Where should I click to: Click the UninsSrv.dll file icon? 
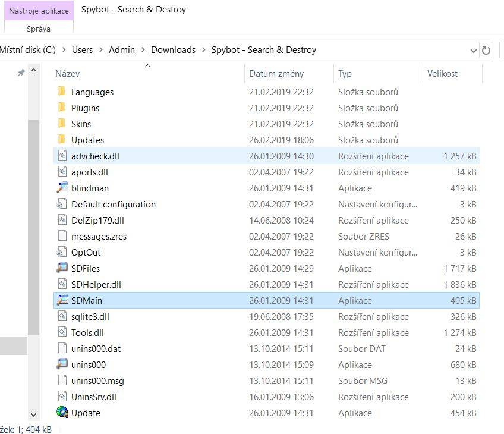click(x=62, y=397)
